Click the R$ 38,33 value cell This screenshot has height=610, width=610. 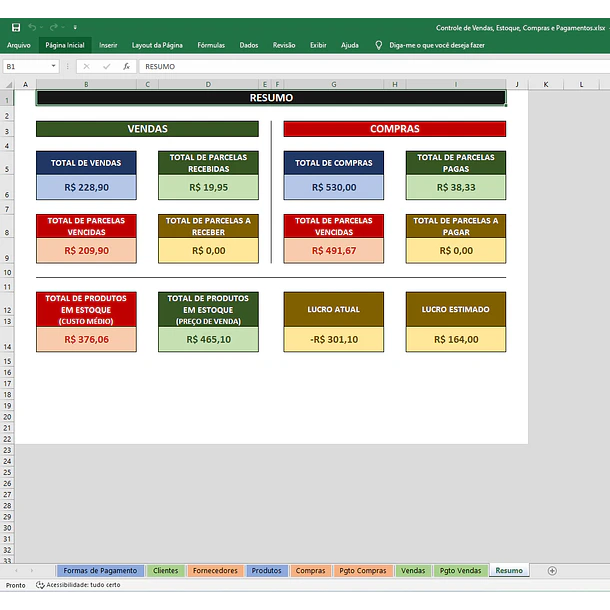tap(456, 187)
